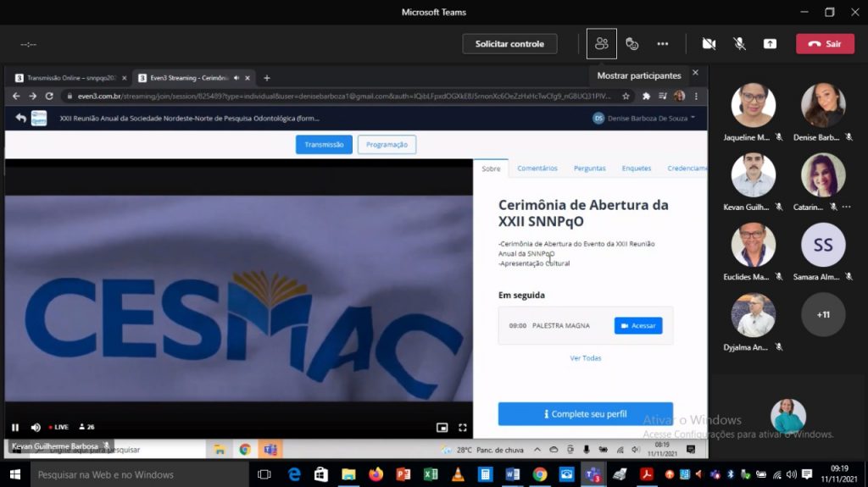
Task: Close the Mostrar participantes tooltip X
Action: (695, 73)
